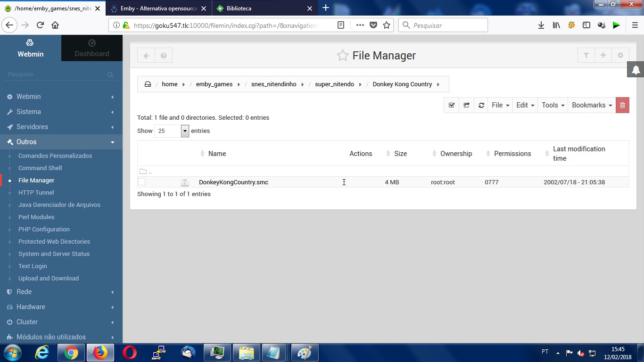The height and width of the screenshot is (362, 644).
Task: Click the filter funnel icon button
Action: click(586, 56)
